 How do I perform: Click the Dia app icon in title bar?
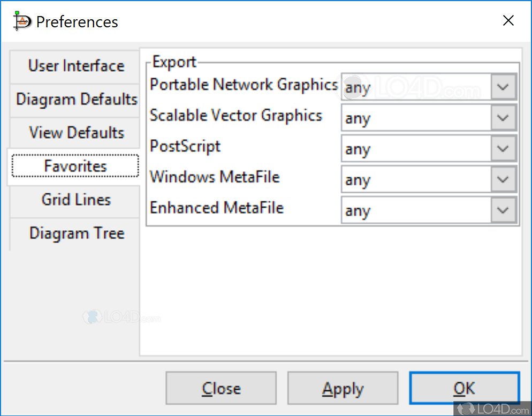[x=21, y=21]
